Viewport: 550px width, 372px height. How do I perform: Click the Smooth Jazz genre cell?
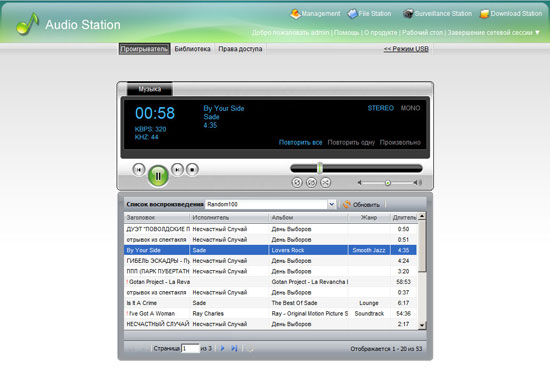point(369,250)
